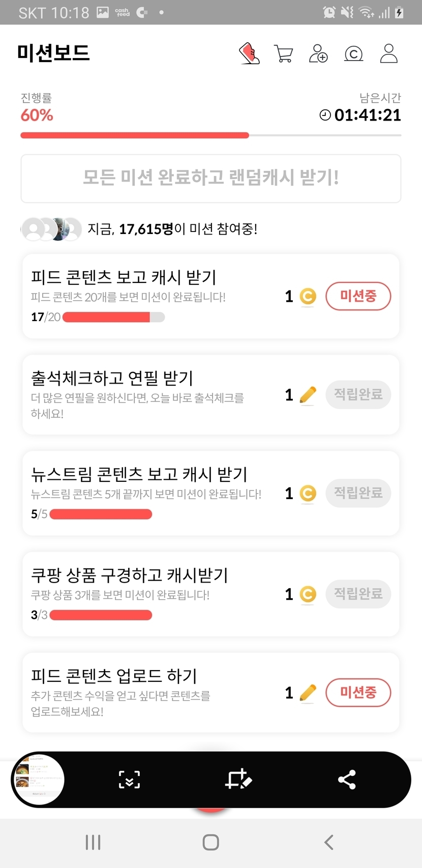422x868 pixels.
Task: Open the 쿠팡 상품 구경하고 캐시받기 mission title
Action: tap(130, 575)
